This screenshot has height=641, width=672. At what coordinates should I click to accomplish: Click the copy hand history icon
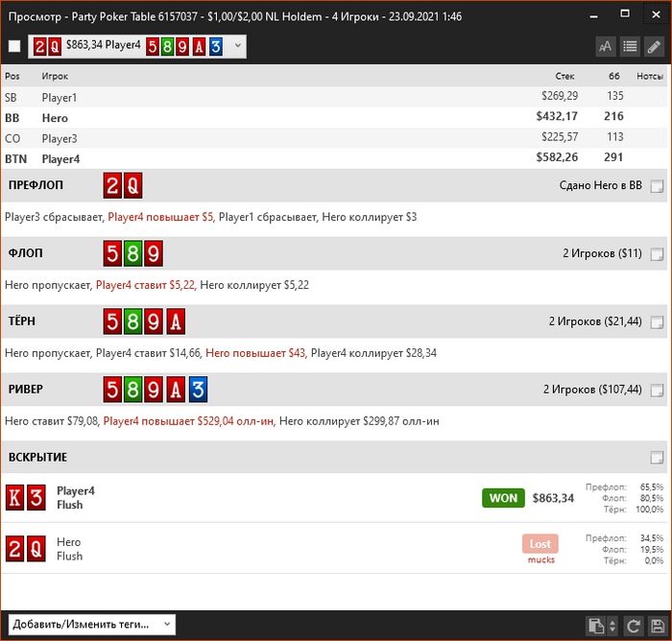pos(596,626)
